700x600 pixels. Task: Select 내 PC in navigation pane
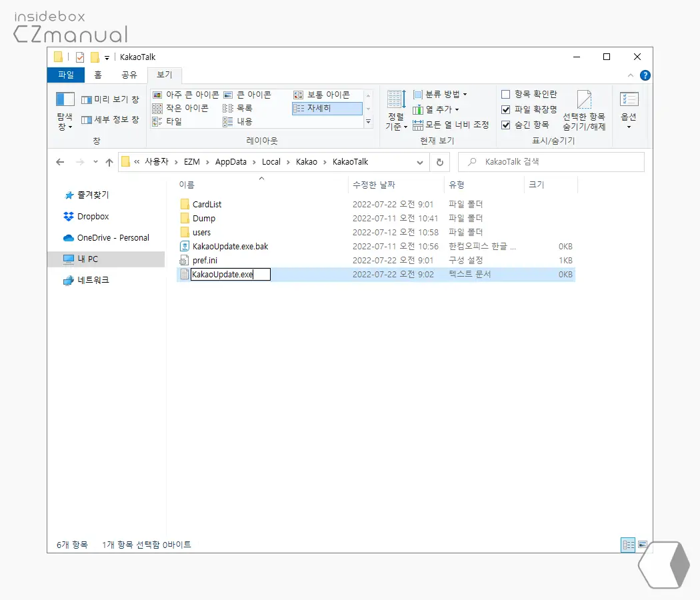click(106, 259)
